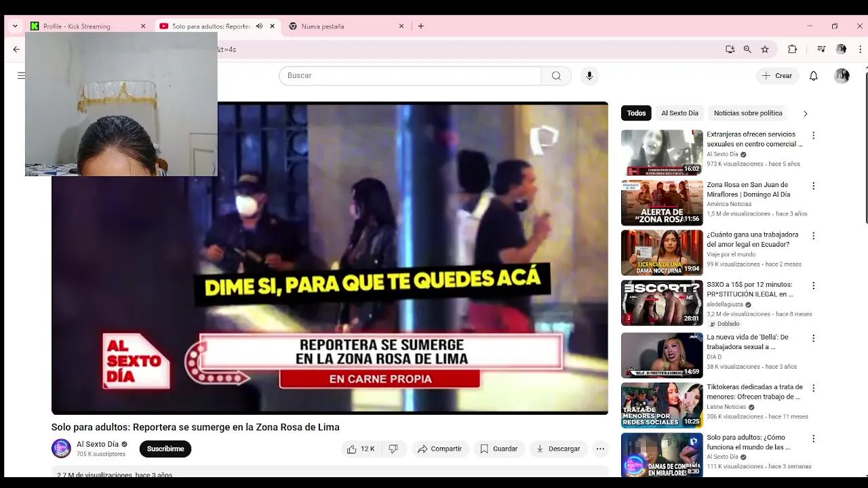Close the Solo para adultos tab
This screenshot has height=488, width=868.
(272, 26)
